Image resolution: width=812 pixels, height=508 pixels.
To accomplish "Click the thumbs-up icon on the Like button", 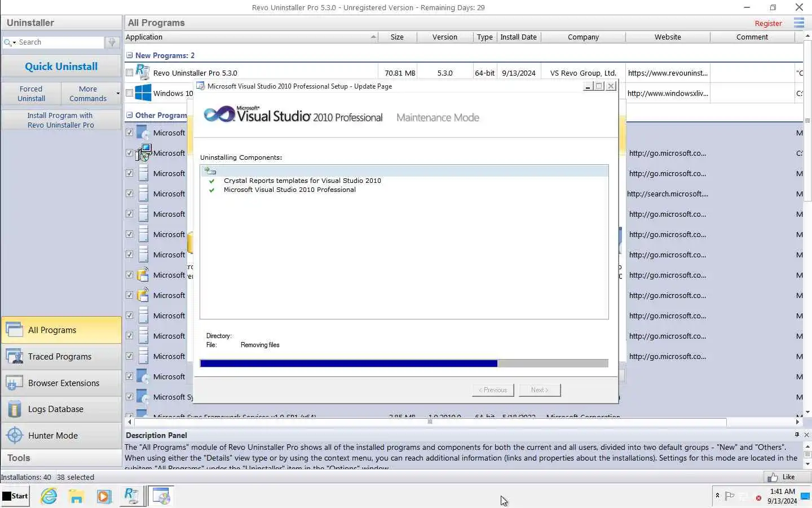I will 773,477.
